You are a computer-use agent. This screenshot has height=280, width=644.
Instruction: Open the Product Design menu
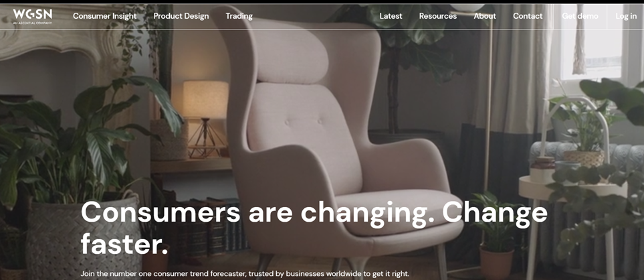pos(181,16)
